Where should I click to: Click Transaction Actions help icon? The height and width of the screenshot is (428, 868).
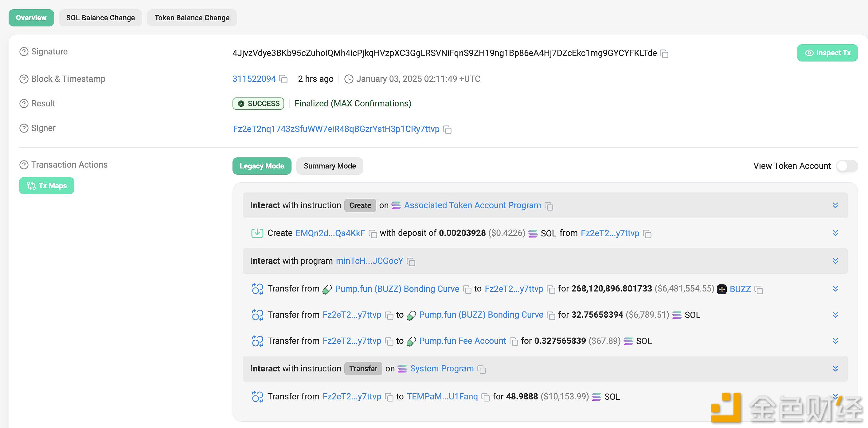(24, 164)
